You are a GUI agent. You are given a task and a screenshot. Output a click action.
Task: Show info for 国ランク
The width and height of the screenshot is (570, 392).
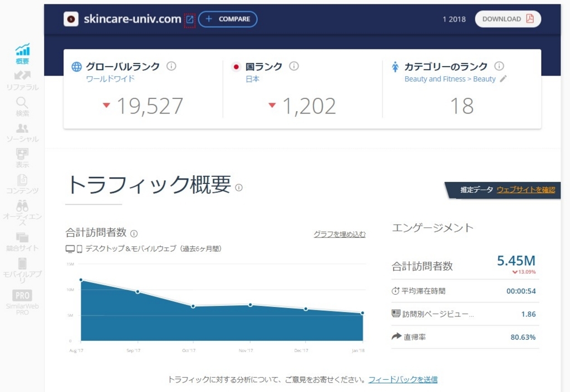pyautogui.click(x=294, y=66)
